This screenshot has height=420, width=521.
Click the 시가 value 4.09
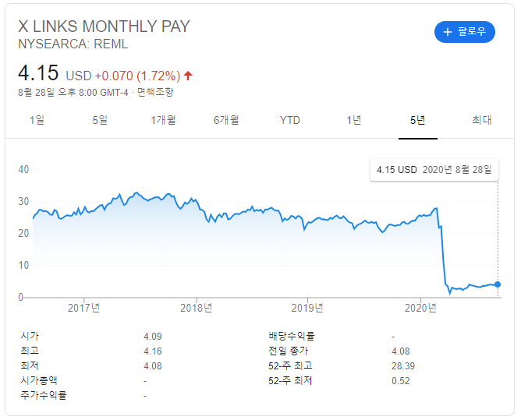[x=153, y=337]
